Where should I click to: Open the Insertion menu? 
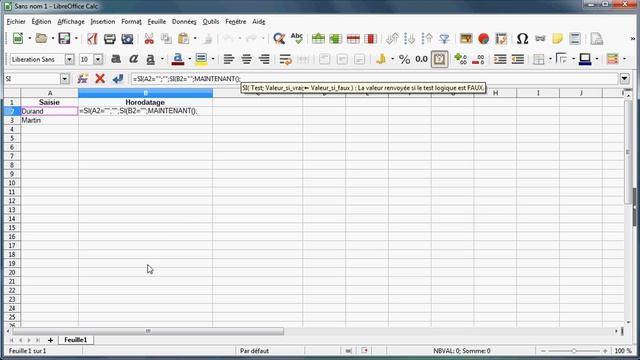point(103,22)
